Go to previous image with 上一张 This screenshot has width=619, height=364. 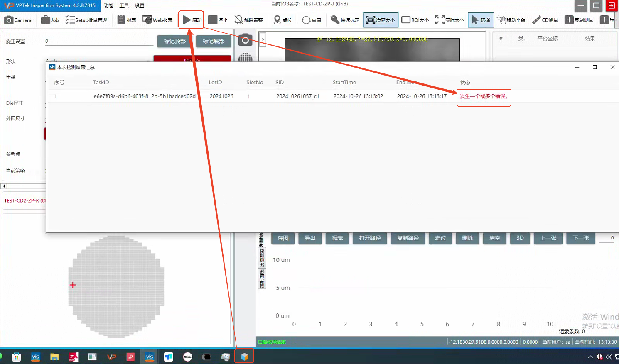(548, 238)
